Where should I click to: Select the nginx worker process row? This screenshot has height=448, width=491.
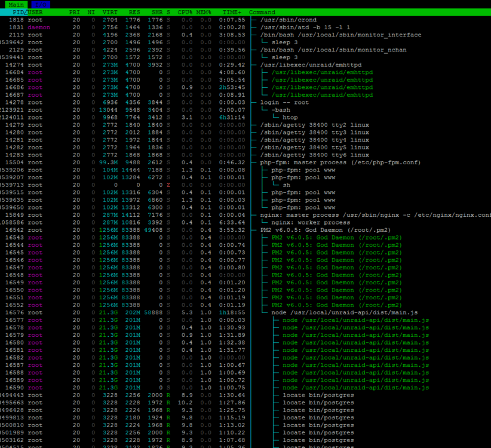tap(245, 223)
